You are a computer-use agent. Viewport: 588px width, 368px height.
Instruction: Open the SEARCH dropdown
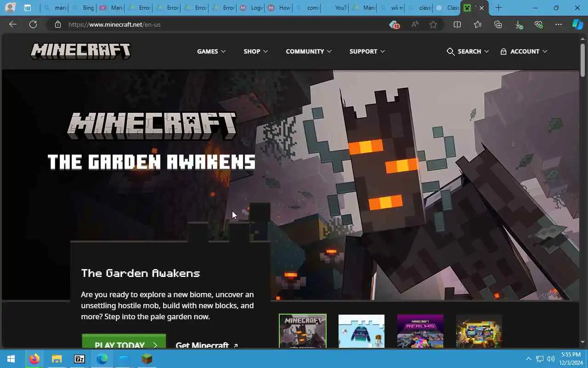tap(468, 52)
